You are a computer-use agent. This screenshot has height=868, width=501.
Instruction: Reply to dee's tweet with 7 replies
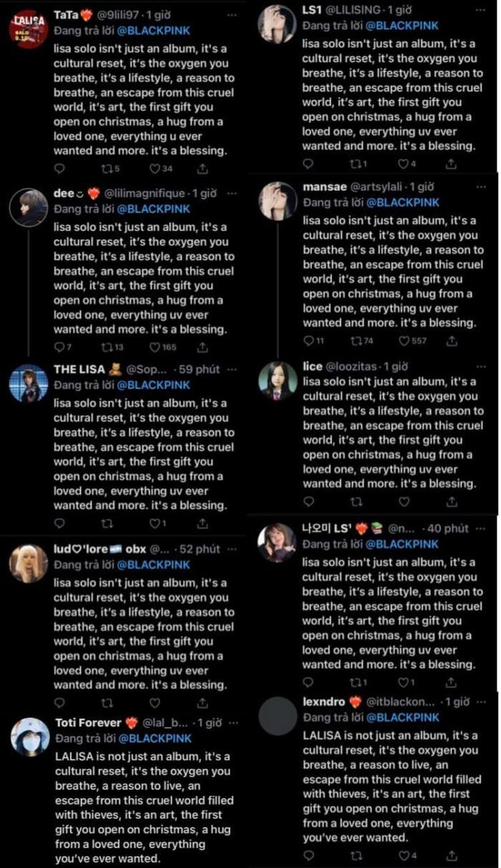[59, 347]
